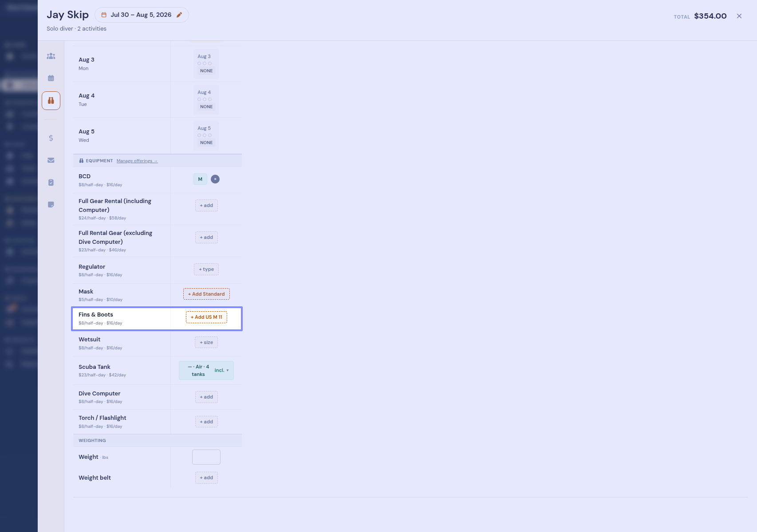The image size is (757, 532).
Task: Toggle the first dive circle for Aug 3
Action: coord(199,63)
